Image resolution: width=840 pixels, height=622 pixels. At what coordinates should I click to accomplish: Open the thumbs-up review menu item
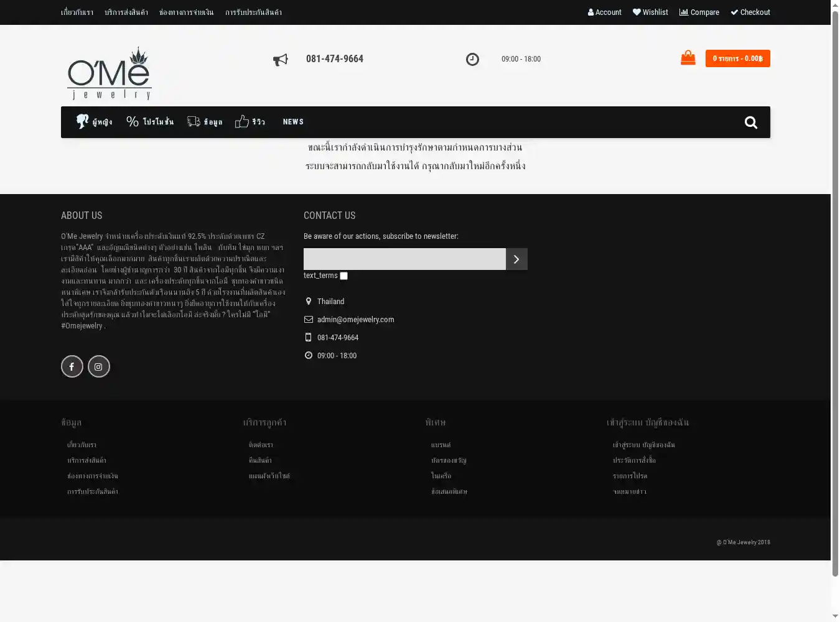tap(250, 122)
